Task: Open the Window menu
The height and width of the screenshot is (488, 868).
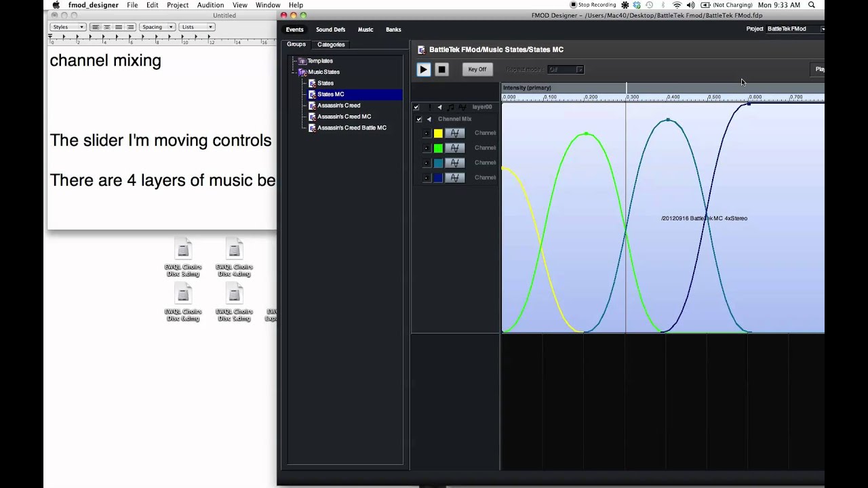Action: tap(268, 5)
